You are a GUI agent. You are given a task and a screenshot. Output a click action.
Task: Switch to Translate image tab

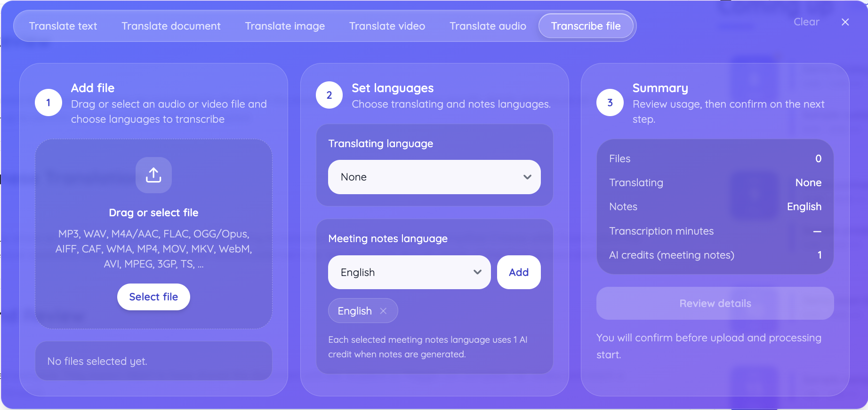pyautogui.click(x=285, y=26)
